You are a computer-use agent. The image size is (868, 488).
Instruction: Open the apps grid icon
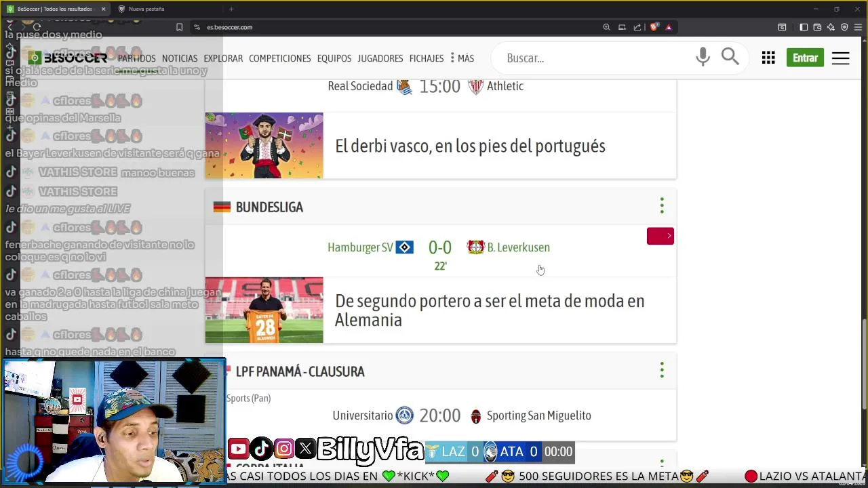click(x=768, y=58)
